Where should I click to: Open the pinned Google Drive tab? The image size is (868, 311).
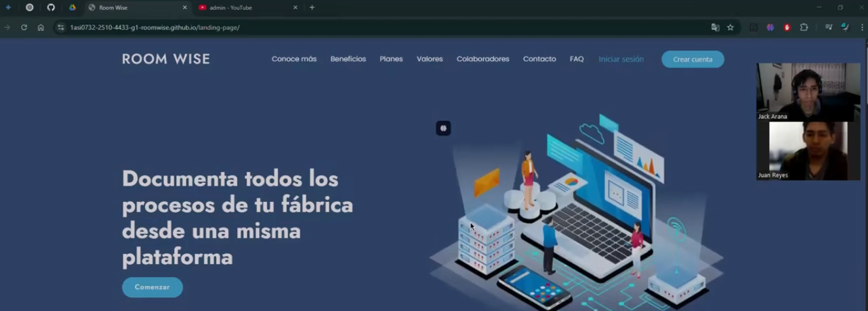[72, 8]
